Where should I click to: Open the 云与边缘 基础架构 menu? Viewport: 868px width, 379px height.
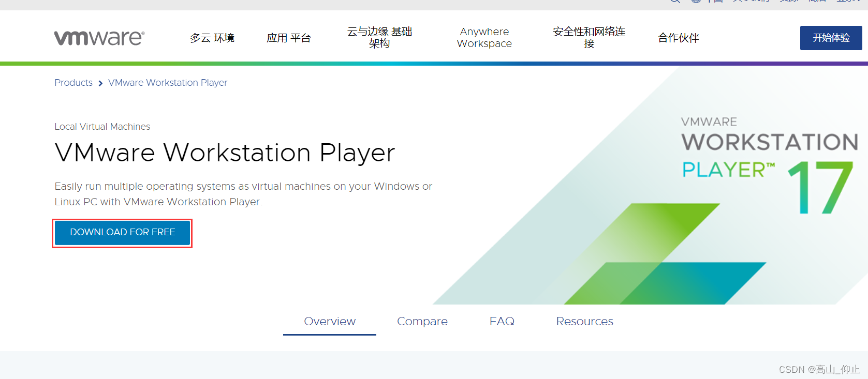pos(379,38)
